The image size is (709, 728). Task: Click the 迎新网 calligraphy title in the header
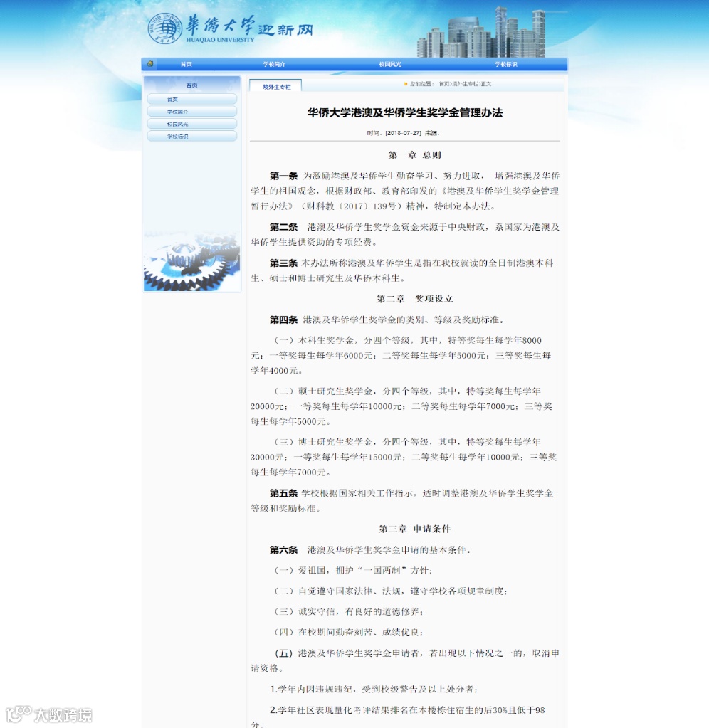pyautogui.click(x=285, y=30)
